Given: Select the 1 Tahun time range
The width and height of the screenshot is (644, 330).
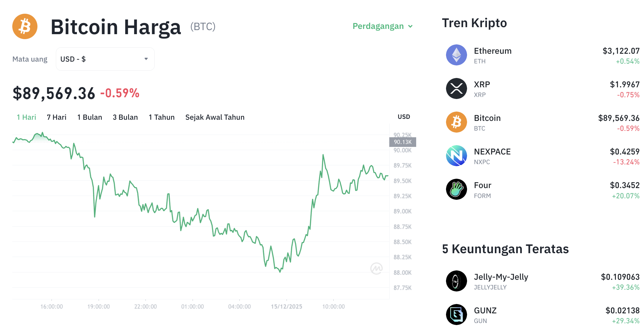Looking at the screenshot, I should (161, 117).
